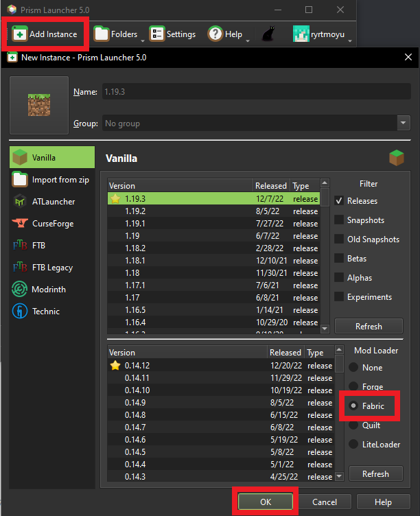The width and height of the screenshot is (420, 516).
Task: Click the Name input field
Action: [257, 91]
